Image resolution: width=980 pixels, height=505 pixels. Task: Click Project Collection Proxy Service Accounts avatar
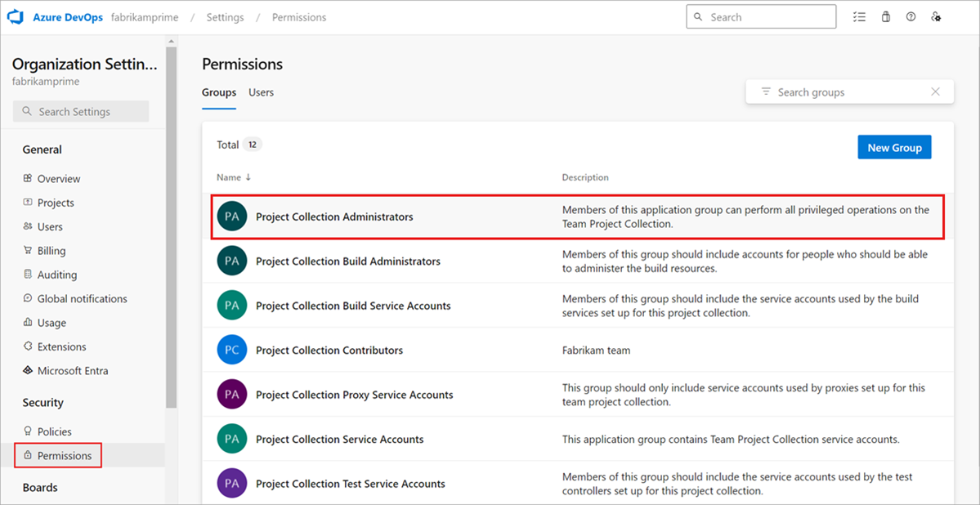pyautogui.click(x=232, y=395)
